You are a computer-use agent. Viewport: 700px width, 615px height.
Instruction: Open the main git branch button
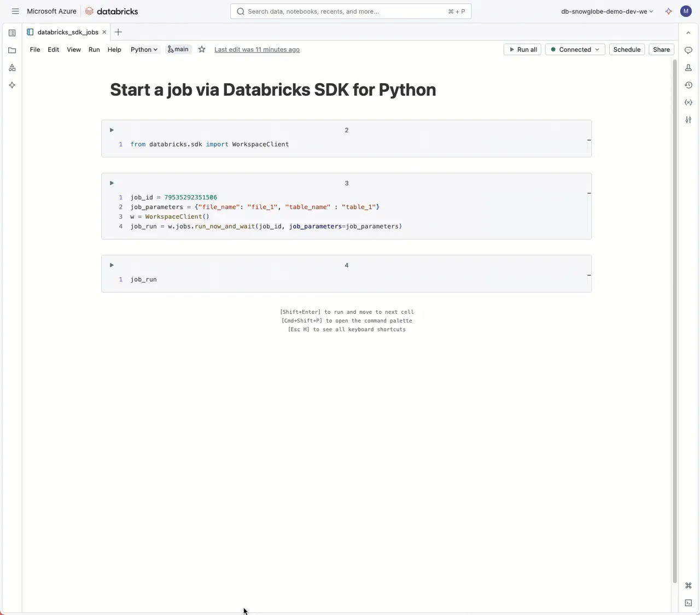pyautogui.click(x=178, y=49)
